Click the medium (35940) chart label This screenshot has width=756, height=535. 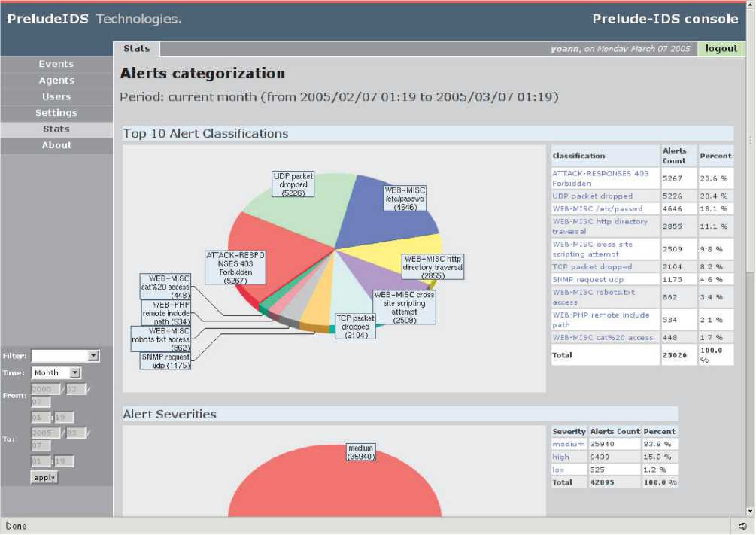click(361, 452)
